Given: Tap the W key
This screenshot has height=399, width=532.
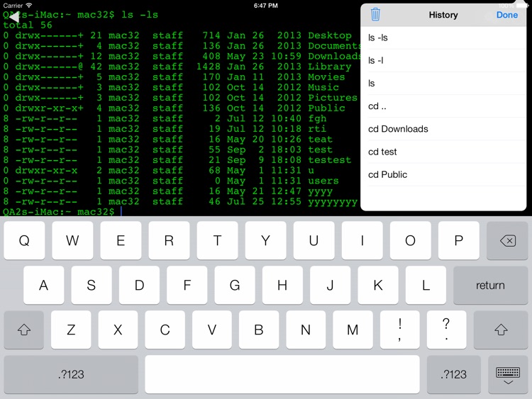Looking at the screenshot, I should 72,241.
